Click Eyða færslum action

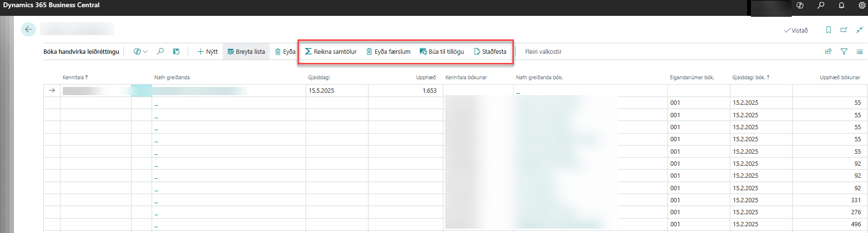pyautogui.click(x=388, y=51)
